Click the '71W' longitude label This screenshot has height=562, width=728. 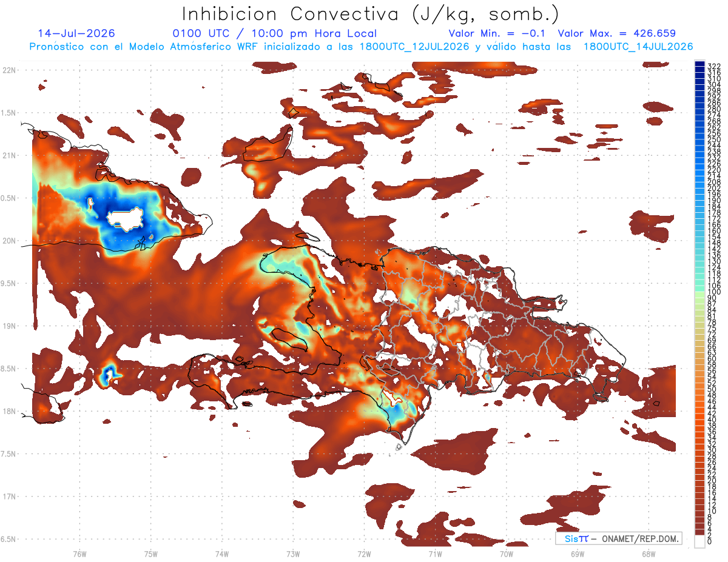pyautogui.click(x=435, y=554)
